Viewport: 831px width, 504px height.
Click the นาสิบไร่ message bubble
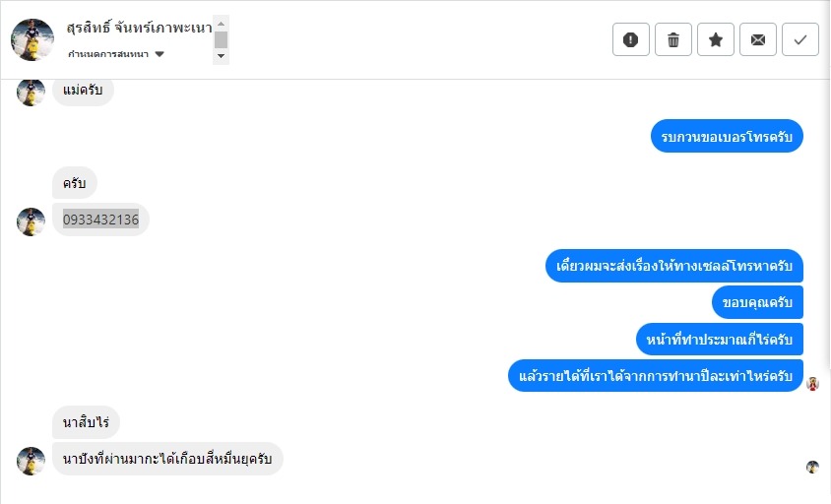(87, 423)
